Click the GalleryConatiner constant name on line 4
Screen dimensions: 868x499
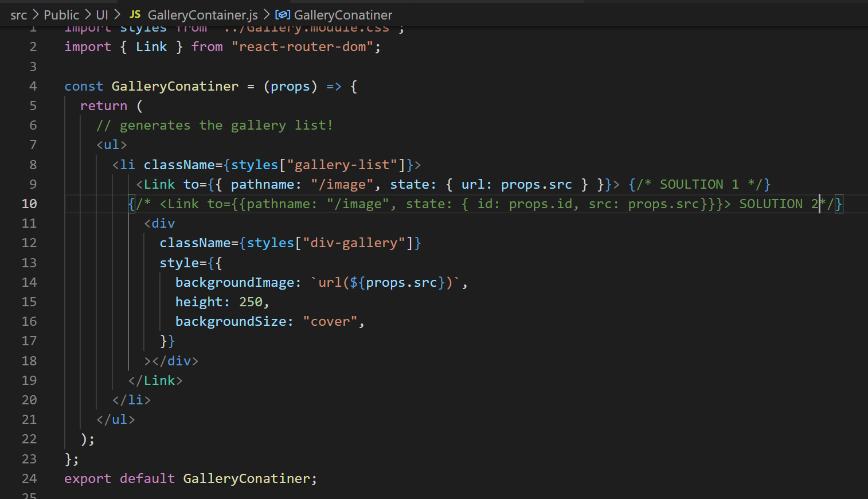click(x=174, y=86)
